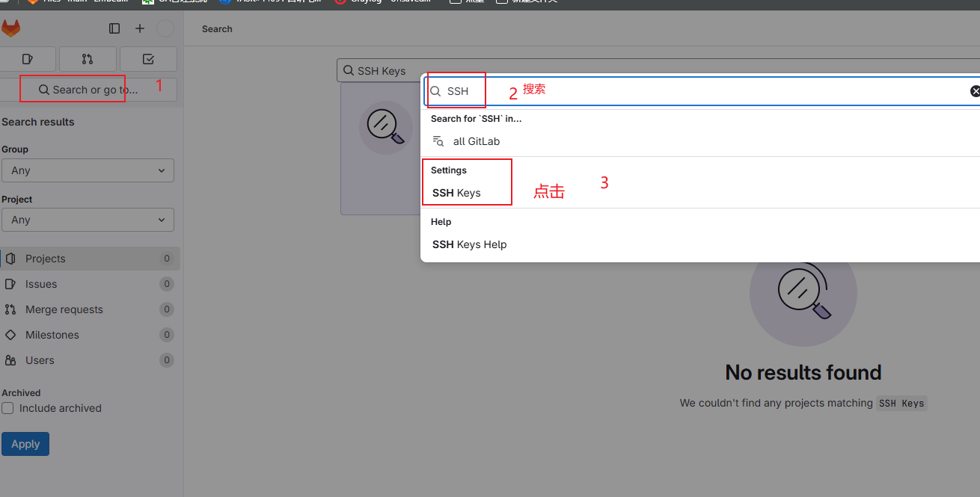The height and width of the screenshot is (497, 980).
Task: Open the To-Do list icon button
Action: pos(148,59)
